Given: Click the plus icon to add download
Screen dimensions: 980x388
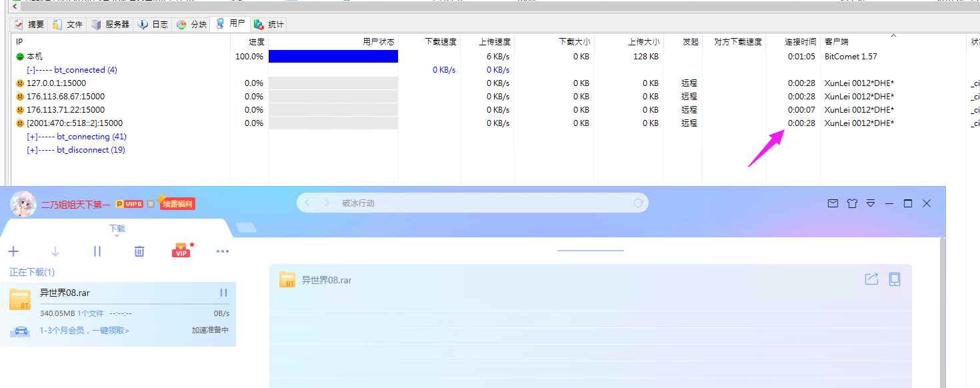Looking at the screenshot, I should pyautogui.click(x=13, y=251).
